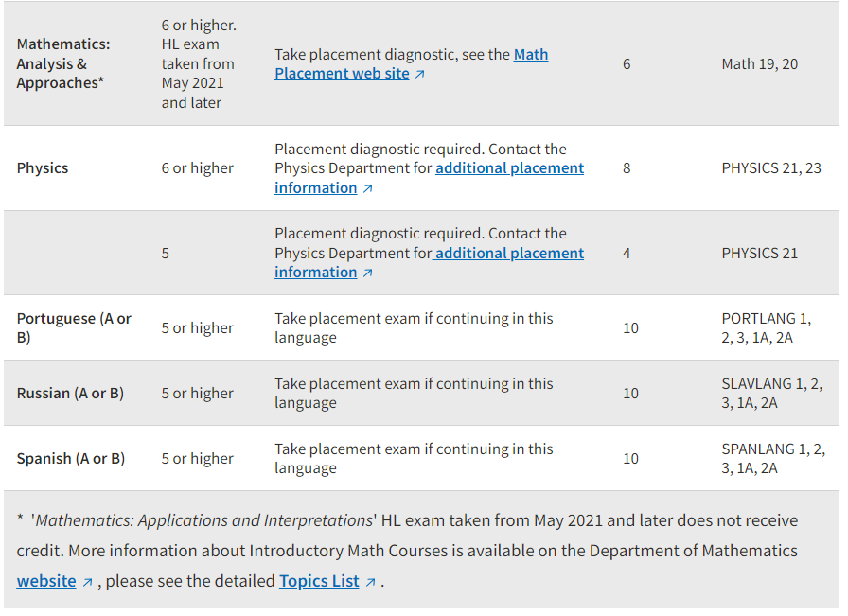The image size is (848, 616).
Task: Click the italic Mathematics: Applications and Interpretations footnote
Action: coord(203,520)
